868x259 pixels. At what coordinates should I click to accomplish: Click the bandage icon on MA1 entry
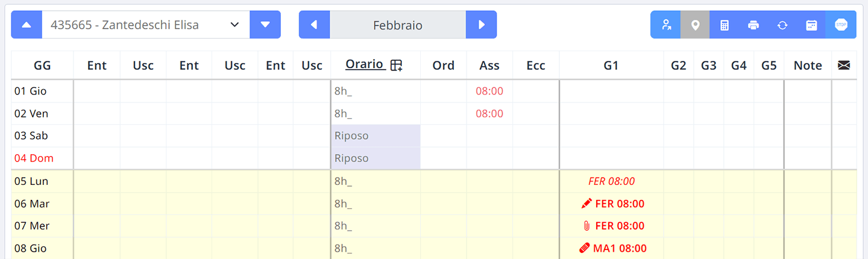tap(584, 248)
